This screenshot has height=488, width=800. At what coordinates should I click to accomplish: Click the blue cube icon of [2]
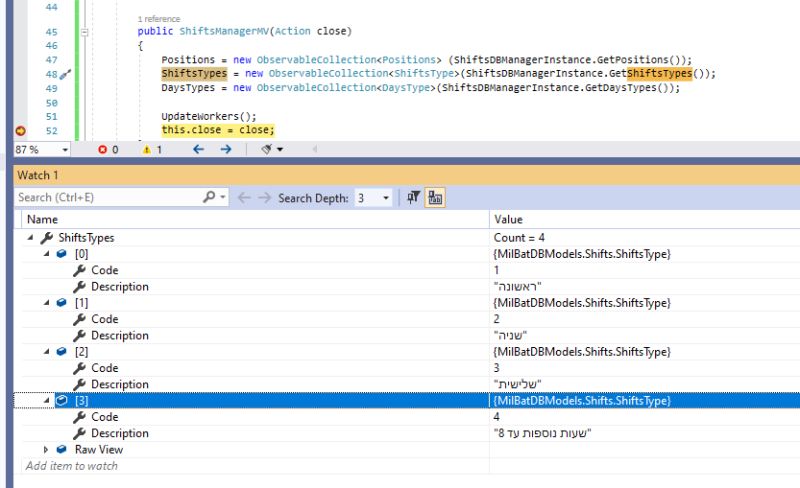pos(62,352)
